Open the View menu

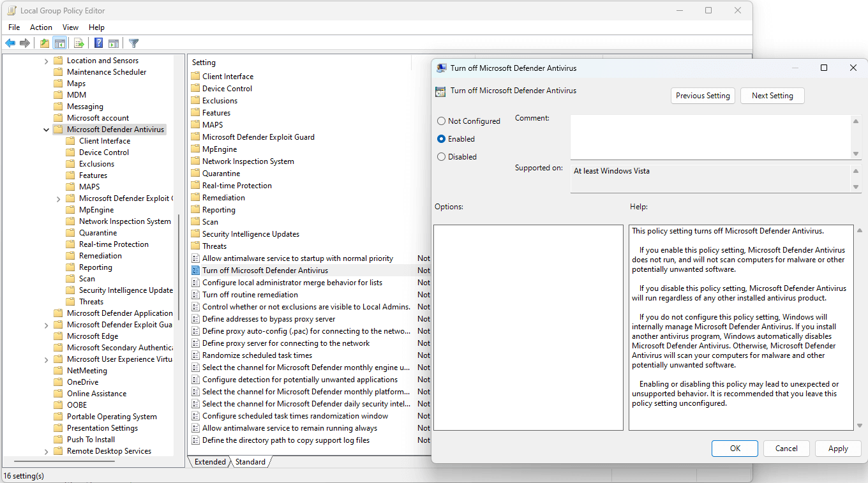pyautogui.click(x=70, y=27)
